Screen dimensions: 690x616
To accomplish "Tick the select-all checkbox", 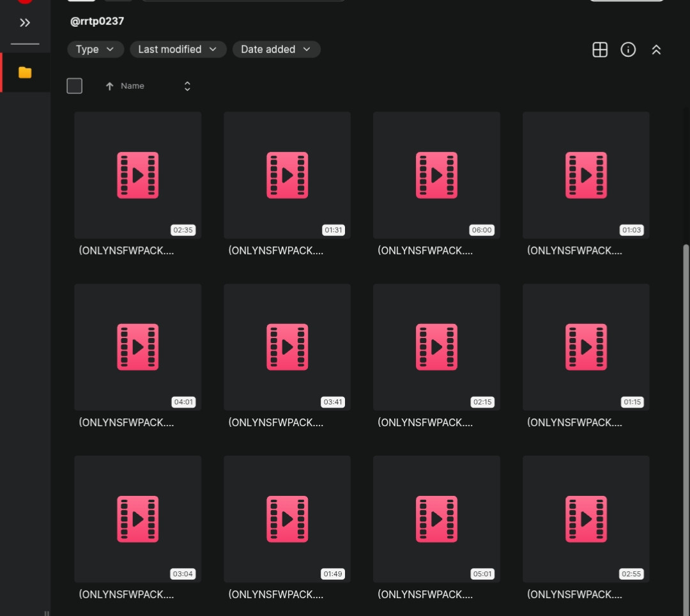I will 75,86.
